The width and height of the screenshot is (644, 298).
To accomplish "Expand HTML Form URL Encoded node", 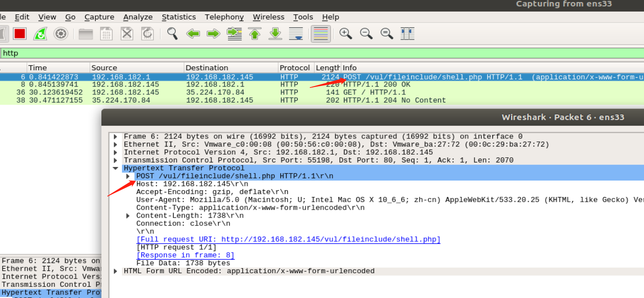I will tap(115, 271).
